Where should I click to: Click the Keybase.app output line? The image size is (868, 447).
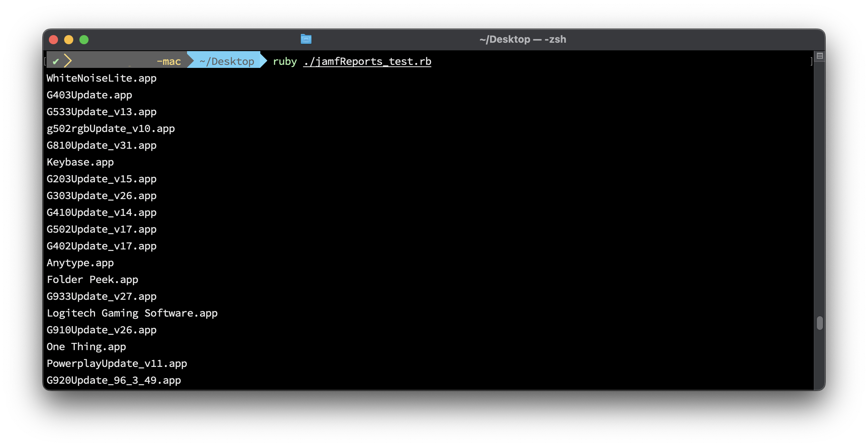click(x=80, y=162)
